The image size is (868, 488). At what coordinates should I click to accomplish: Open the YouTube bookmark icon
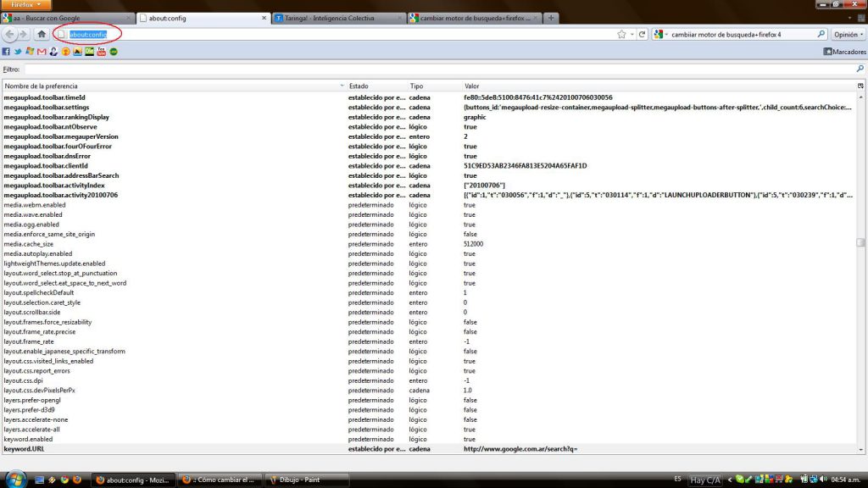(101, 52)
